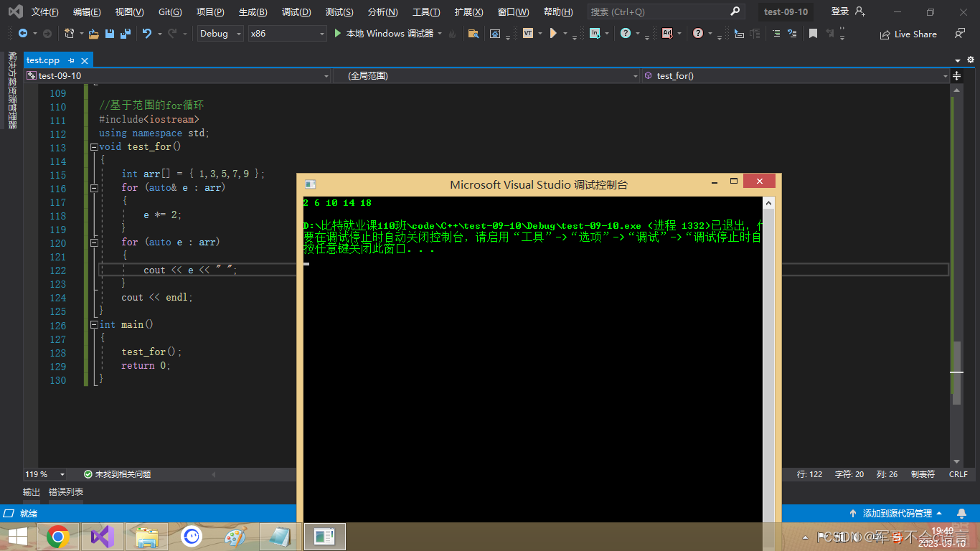Open the x86 platform dropdown
Viewport: 980px width, 551px height.
[x=287, y=34]
